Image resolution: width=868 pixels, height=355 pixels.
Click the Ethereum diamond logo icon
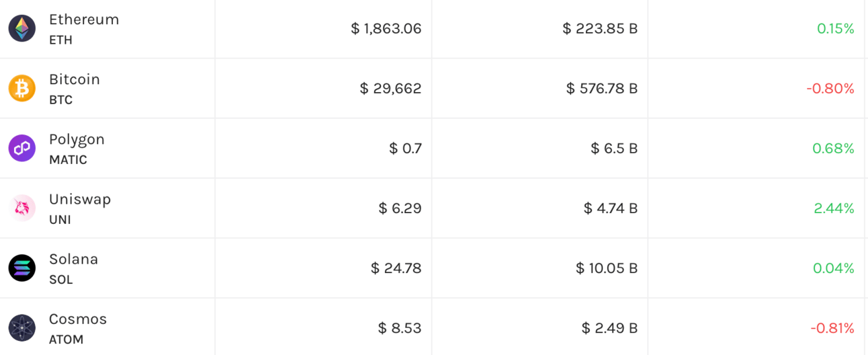(x=22, y=28)
